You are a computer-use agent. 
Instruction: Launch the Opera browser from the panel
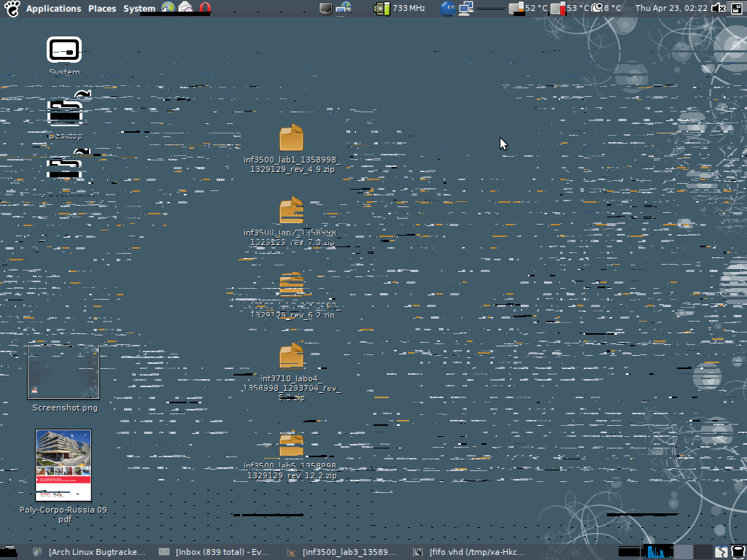[206, 8]
